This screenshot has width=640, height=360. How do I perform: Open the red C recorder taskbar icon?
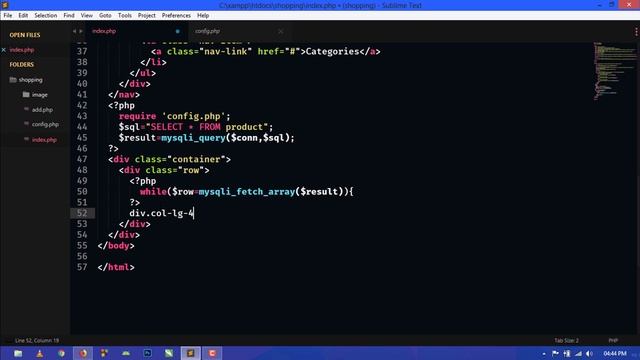pos(212,353)
